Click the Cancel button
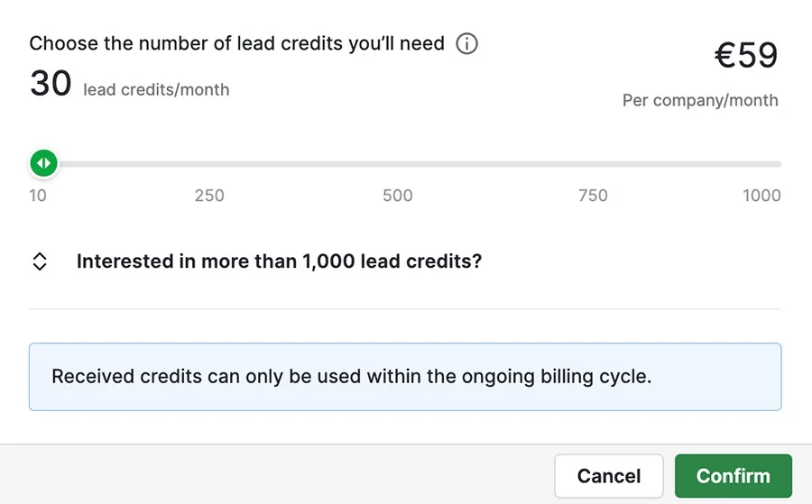This screenshot has height=504, width=812. [x=608, y=475]
